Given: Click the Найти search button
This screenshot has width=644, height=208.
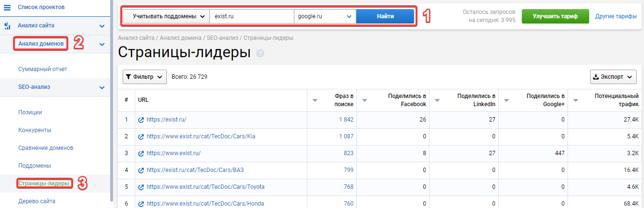Looking at the screenshot, I should click(385, 16).
